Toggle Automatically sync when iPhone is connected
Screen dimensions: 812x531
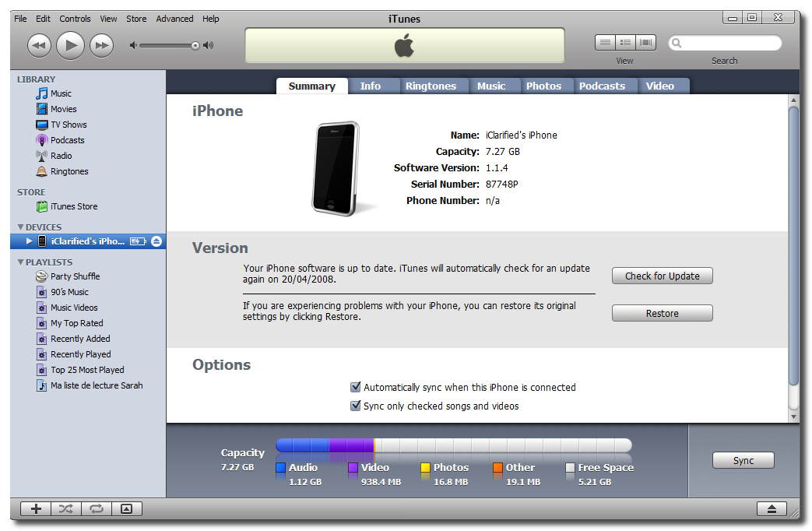pos(355,387)
